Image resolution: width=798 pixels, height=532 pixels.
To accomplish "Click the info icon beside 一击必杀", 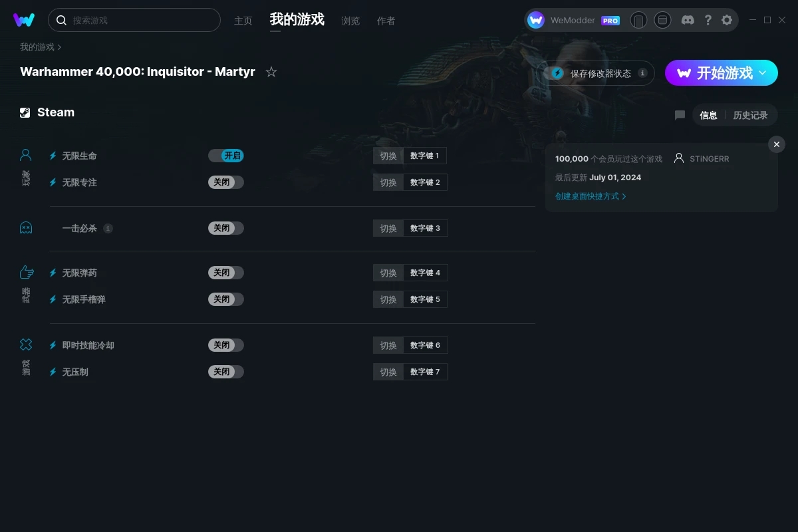I will click(x=108, y=228).
